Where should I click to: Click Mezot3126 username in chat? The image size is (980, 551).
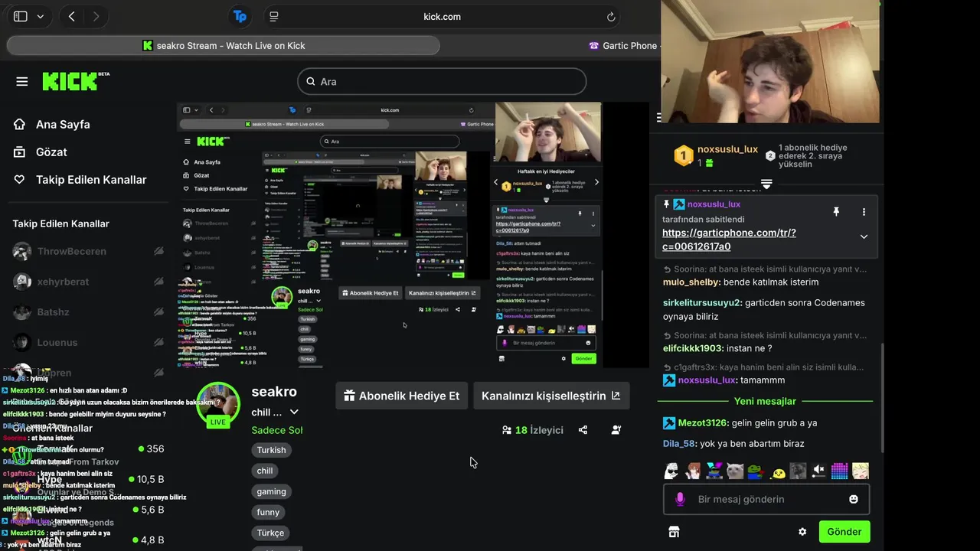pyautogui.click(x=701, y=422)
